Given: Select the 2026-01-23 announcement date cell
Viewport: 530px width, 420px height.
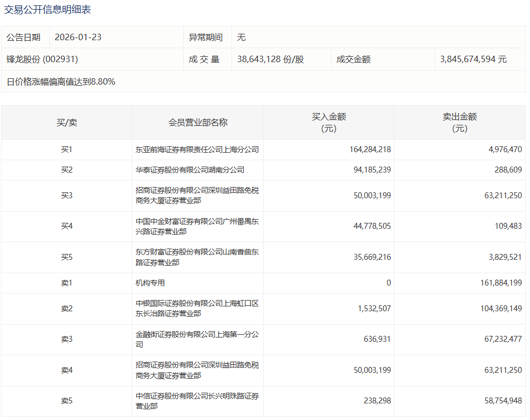Looking at the screenshot, I should pos(78,37).
